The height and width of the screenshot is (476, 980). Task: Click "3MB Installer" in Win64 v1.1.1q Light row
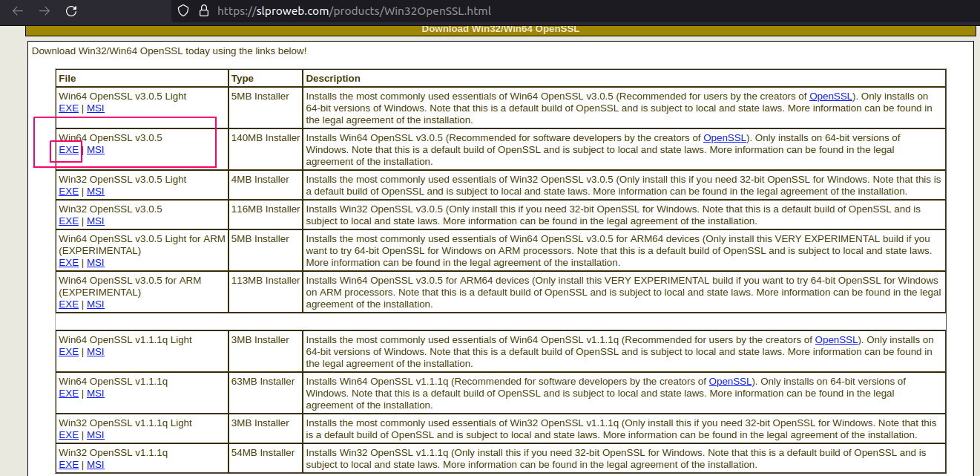tap(260, 340)
